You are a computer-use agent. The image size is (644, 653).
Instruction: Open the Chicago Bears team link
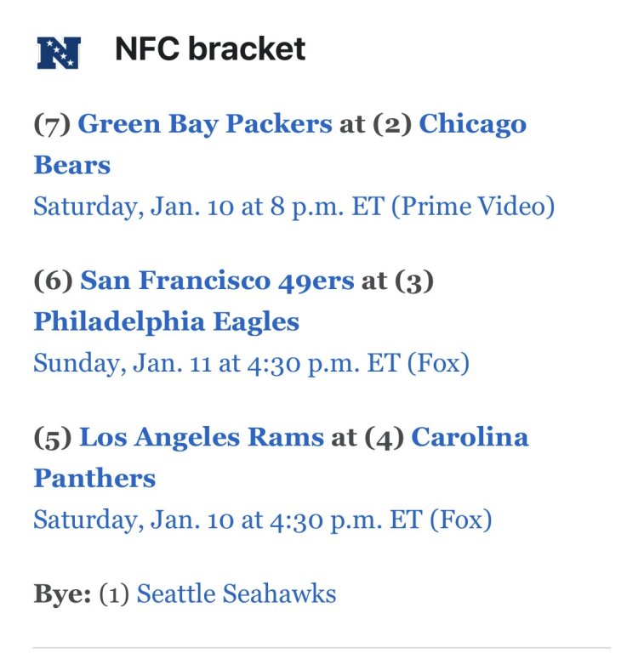pyautogui.click(x=472, y=124)
